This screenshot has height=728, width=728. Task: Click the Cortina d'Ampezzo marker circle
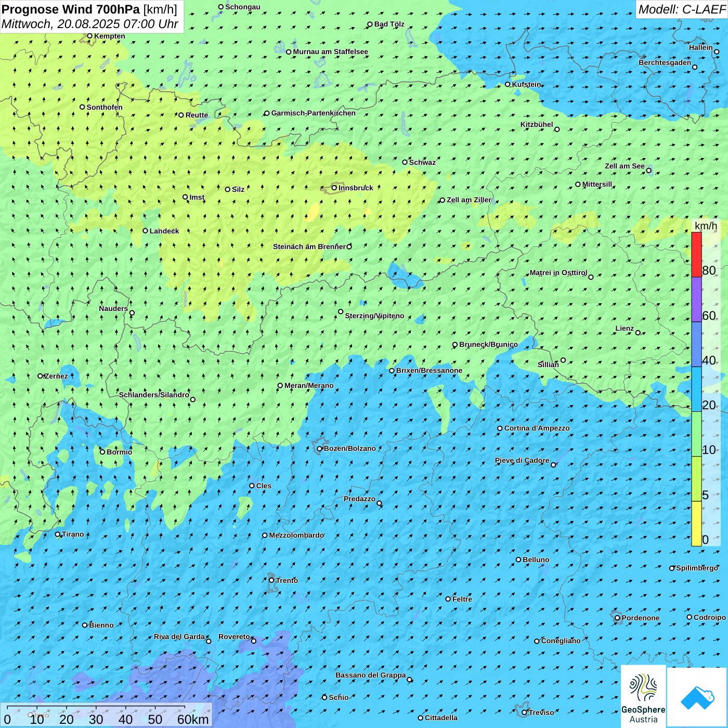point(500,428)
